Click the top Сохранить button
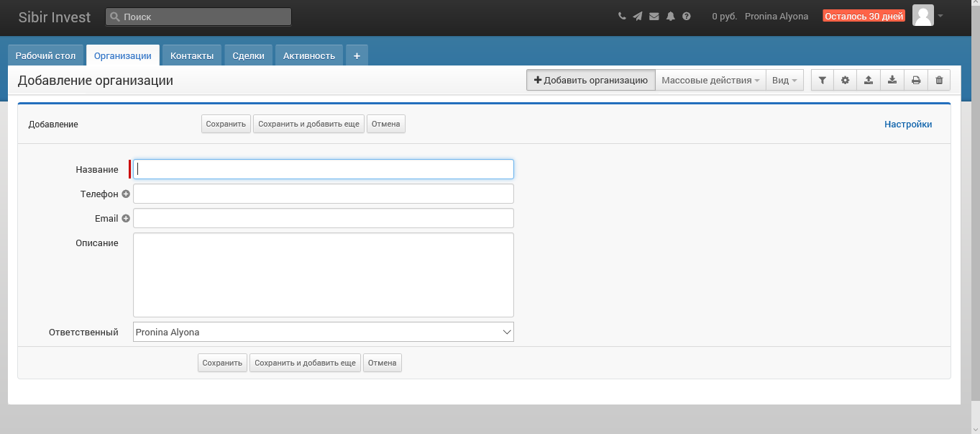The width and height of the screenshot is (980, 434). [x=226, y=124]
